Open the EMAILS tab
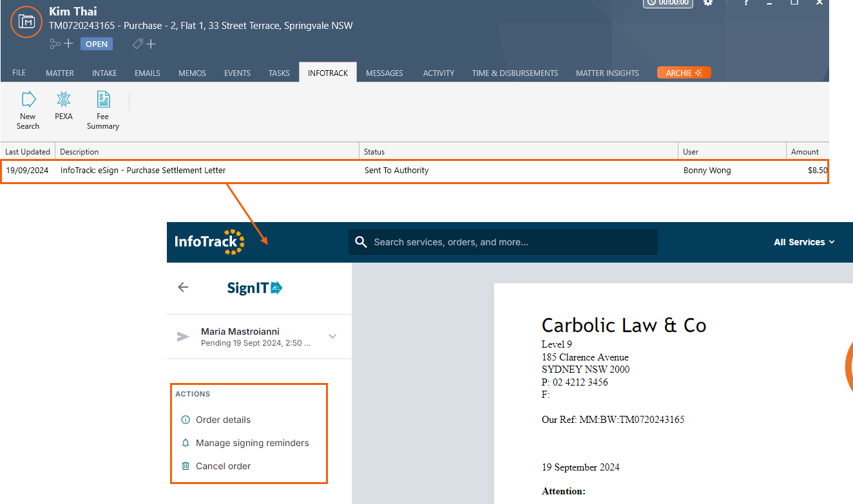The image size is (853, 504). [148, 73]
